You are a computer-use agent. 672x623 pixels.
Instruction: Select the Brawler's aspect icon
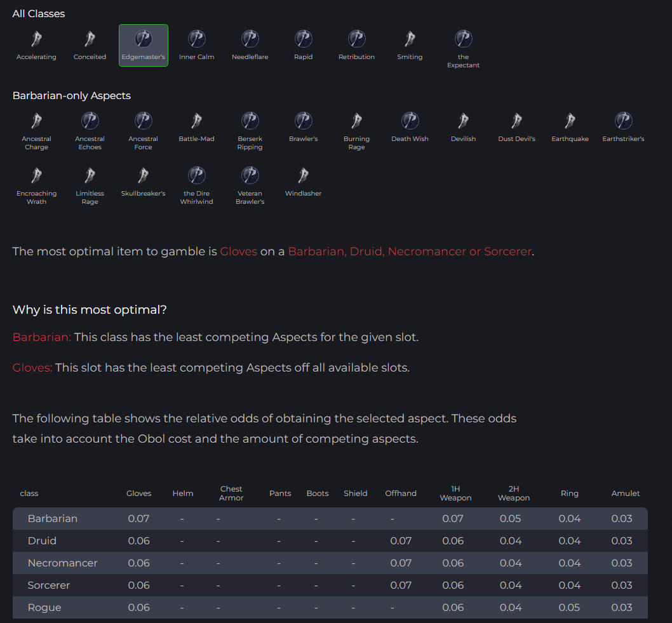[304, 121]
